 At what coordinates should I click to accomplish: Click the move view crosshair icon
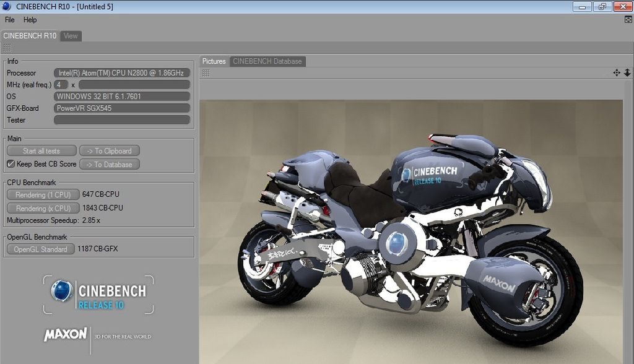pyautogui.click(x=616, y=73)
